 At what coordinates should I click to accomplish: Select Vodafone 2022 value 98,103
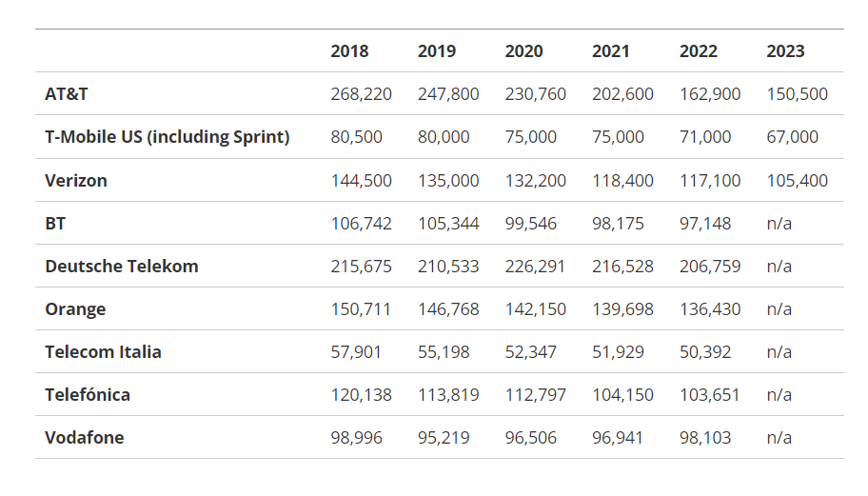coord(705,438)
